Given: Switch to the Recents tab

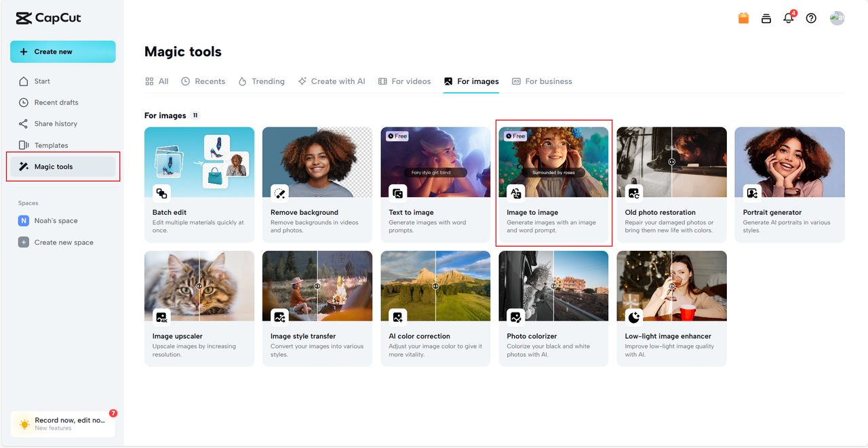Looking at the screenshot, I should (203, 81).
